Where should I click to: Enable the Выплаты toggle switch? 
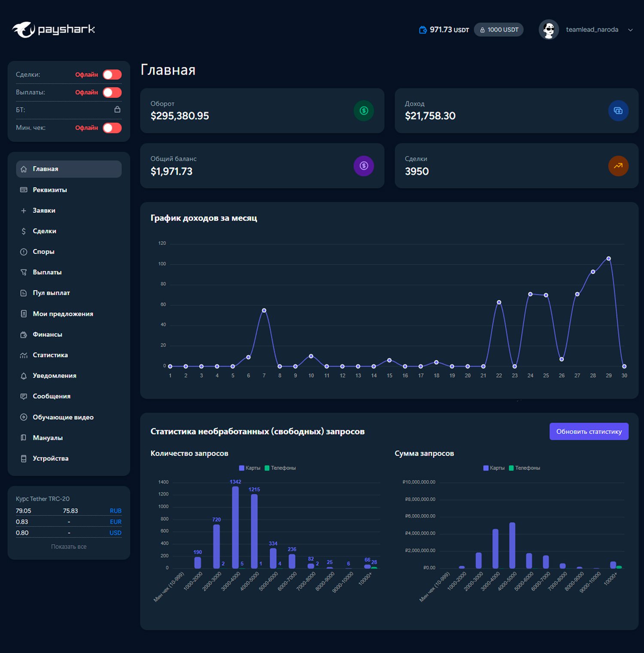coord(112,92)
